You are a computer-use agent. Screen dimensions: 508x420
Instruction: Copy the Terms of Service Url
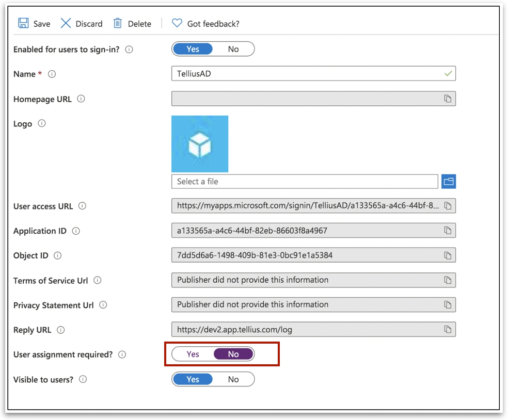coord(448,280)
